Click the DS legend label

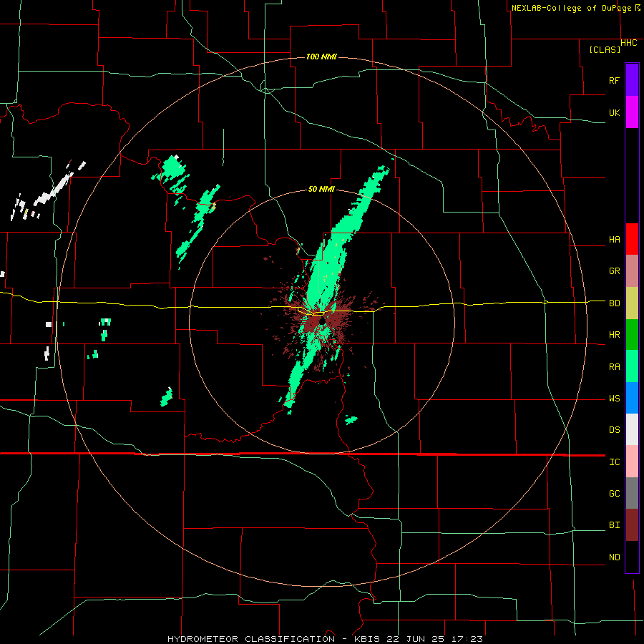(614, 429)
